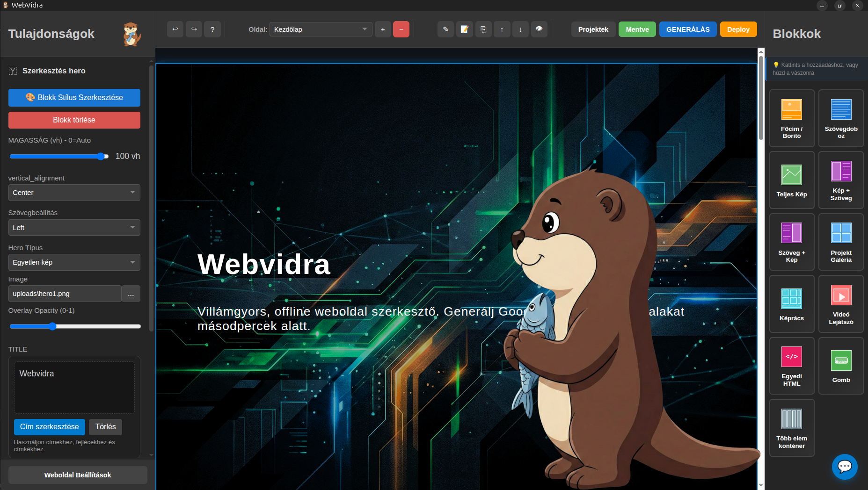Image resolution: width=868 pixels, height=490 pixels.
Task: Click the Overlay Opacity slider handle
Action: [x=52, y=326]
